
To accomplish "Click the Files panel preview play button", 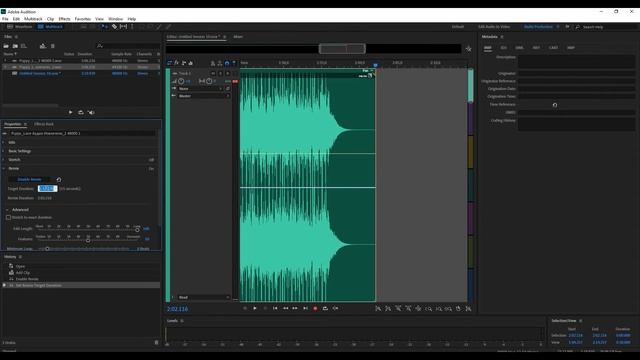I will tap(71, 112).
